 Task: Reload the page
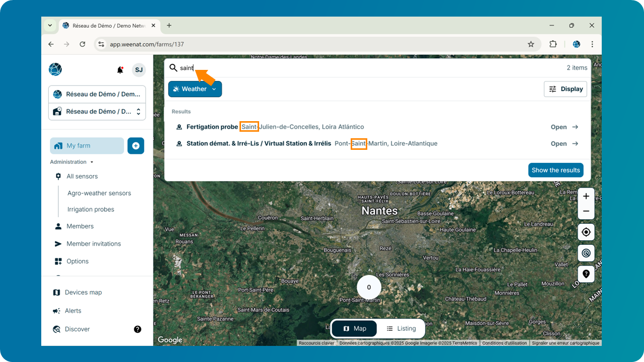click(83, 44)
